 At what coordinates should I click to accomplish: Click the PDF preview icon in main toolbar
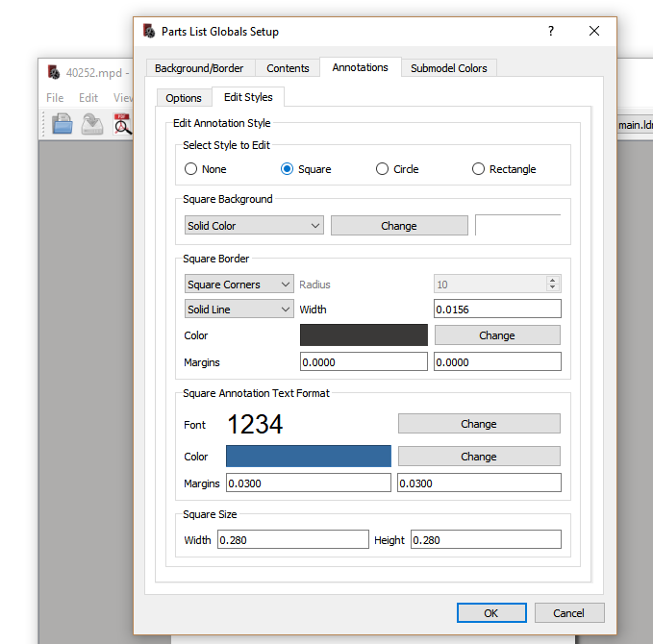(122, 124)
